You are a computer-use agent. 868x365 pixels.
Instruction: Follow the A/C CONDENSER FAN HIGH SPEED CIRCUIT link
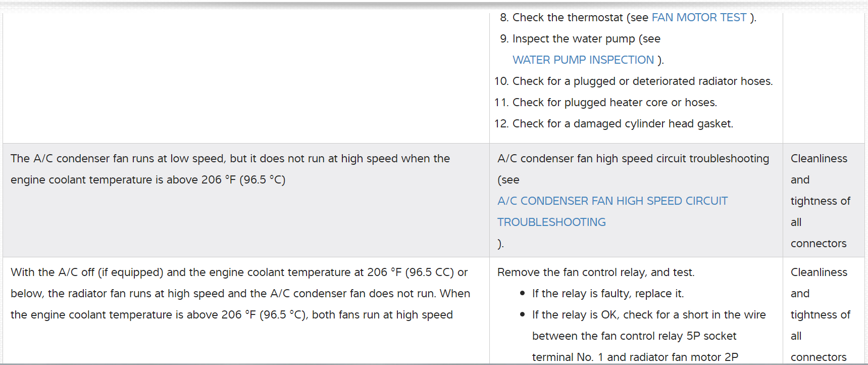(x=612, y=201)
